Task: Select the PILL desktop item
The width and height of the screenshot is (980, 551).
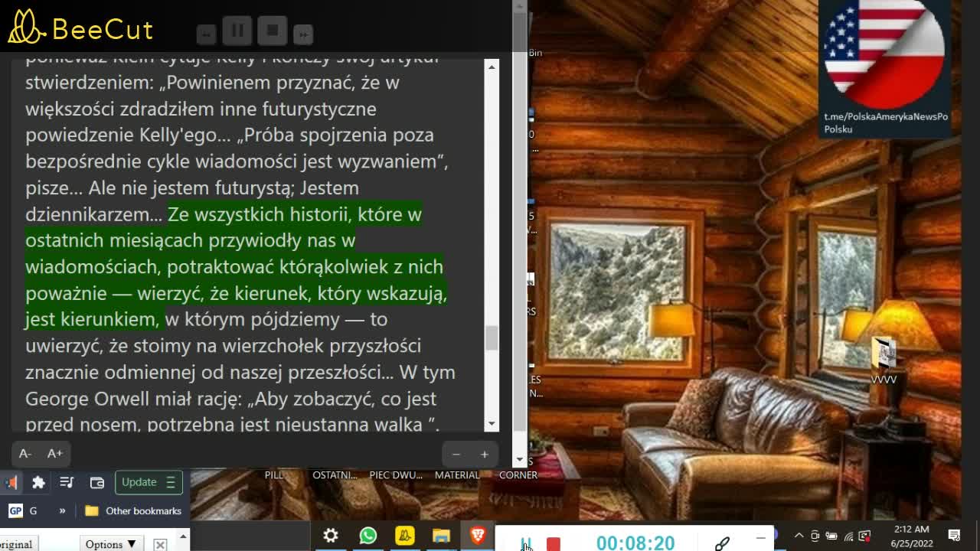Action: [x=274, y=475]
